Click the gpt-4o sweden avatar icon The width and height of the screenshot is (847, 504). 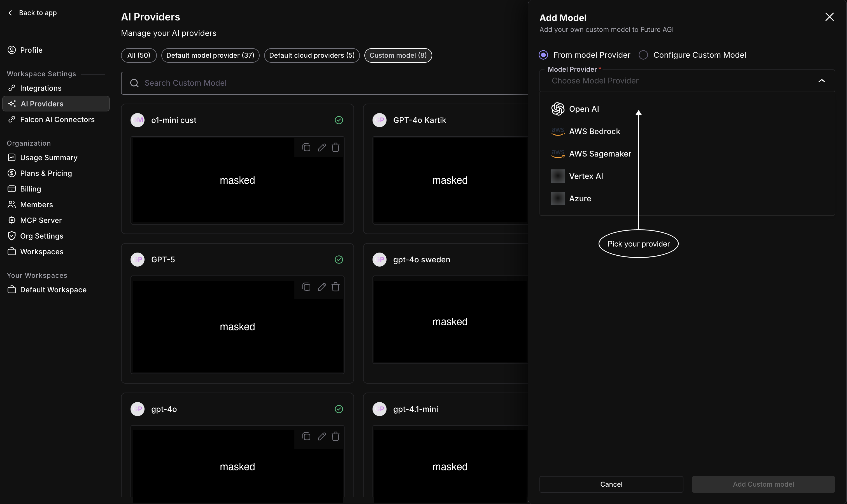pyautogui.click(x=380, y=260)
